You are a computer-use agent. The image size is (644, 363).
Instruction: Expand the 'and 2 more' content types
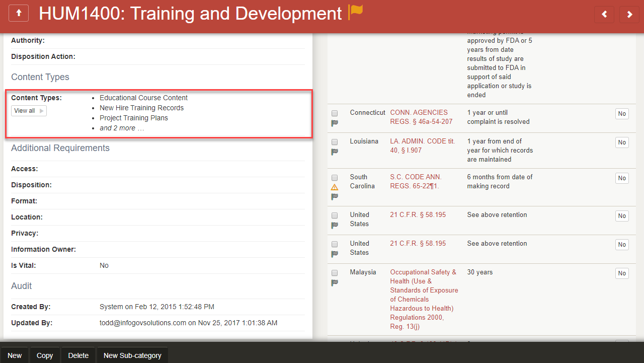point(122,128)
